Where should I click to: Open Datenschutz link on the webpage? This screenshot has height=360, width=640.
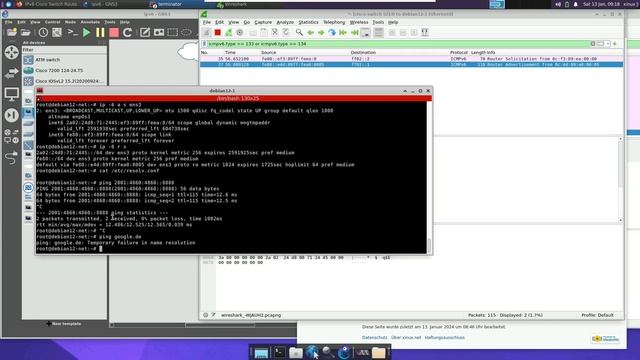click(374, 338)
